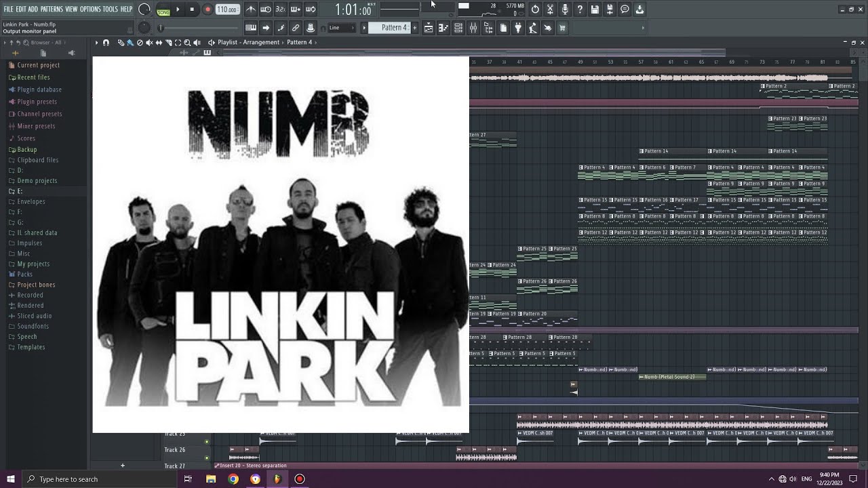Image resolution: width=868 pixels, height=488 pixels.
Task: Open the undo history icon
Action: click(535, 9)
